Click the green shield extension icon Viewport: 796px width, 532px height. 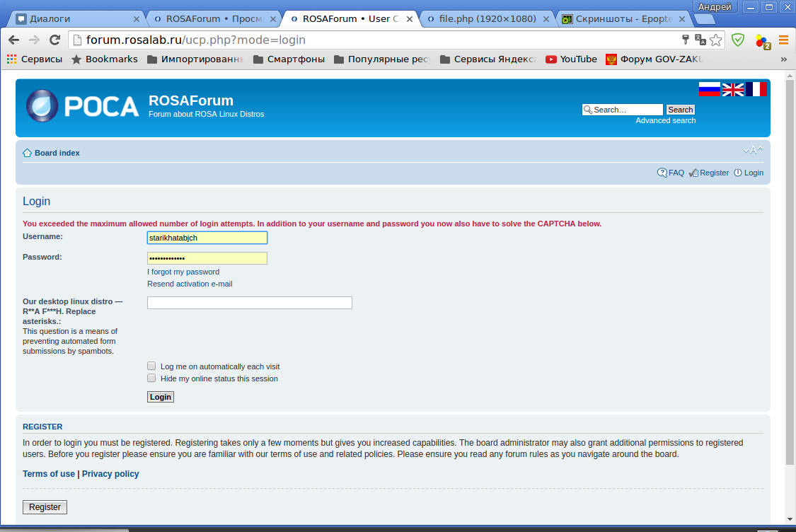tap(737, 40)
